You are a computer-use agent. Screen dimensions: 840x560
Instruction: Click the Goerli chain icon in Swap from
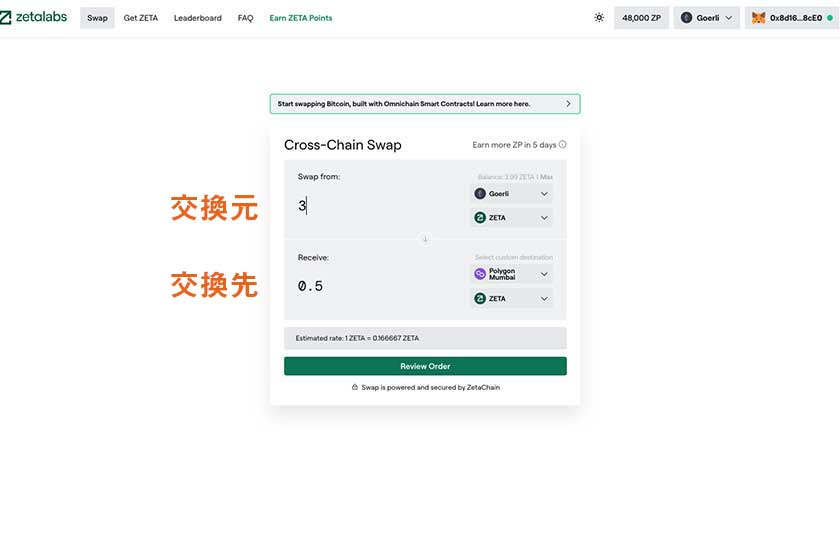pos(480,193)
